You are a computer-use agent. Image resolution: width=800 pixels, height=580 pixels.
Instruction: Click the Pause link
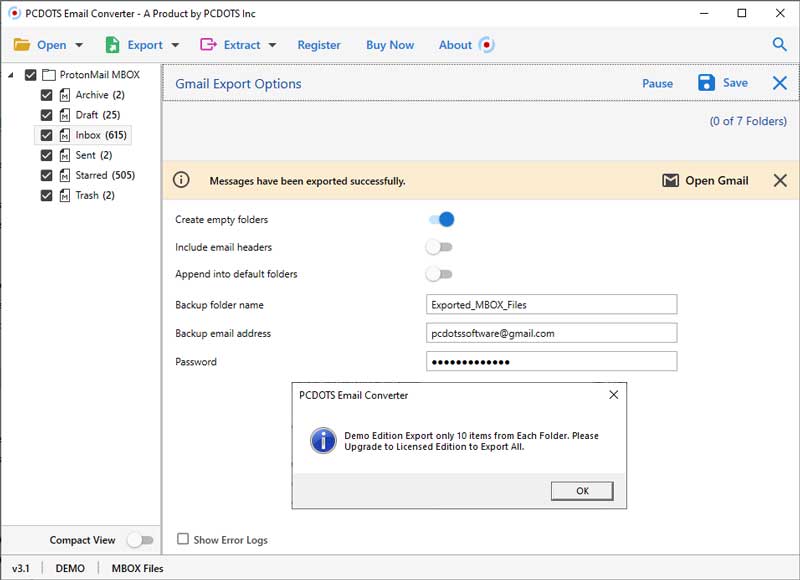(657, 83)
